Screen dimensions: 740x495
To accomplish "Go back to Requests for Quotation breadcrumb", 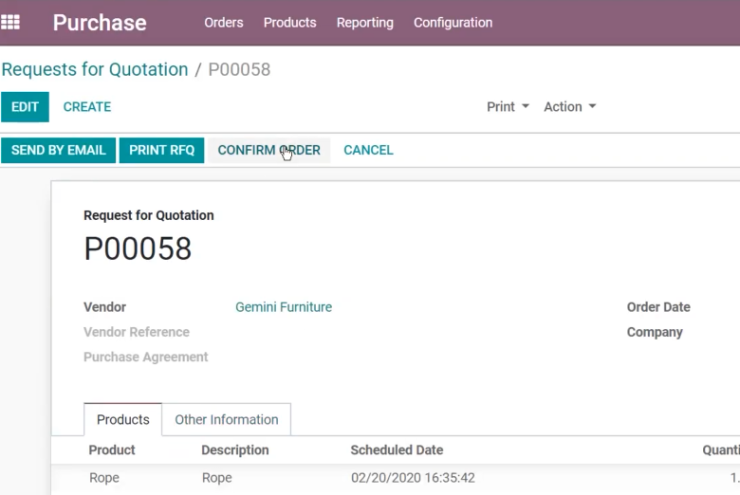I will tap(95, 69).
